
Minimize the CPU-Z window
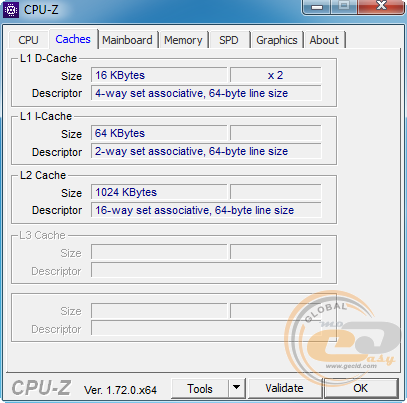tap(317, 6)
